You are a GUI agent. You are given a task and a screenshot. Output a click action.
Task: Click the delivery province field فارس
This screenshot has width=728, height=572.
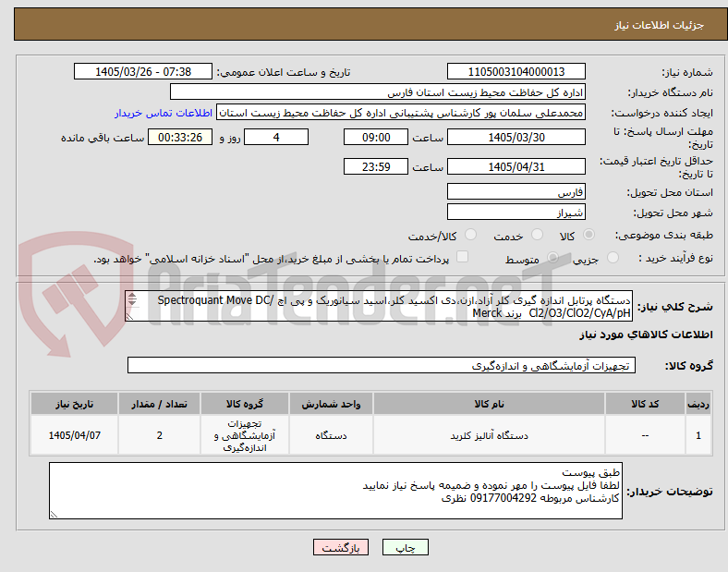(x=516, y=192)
